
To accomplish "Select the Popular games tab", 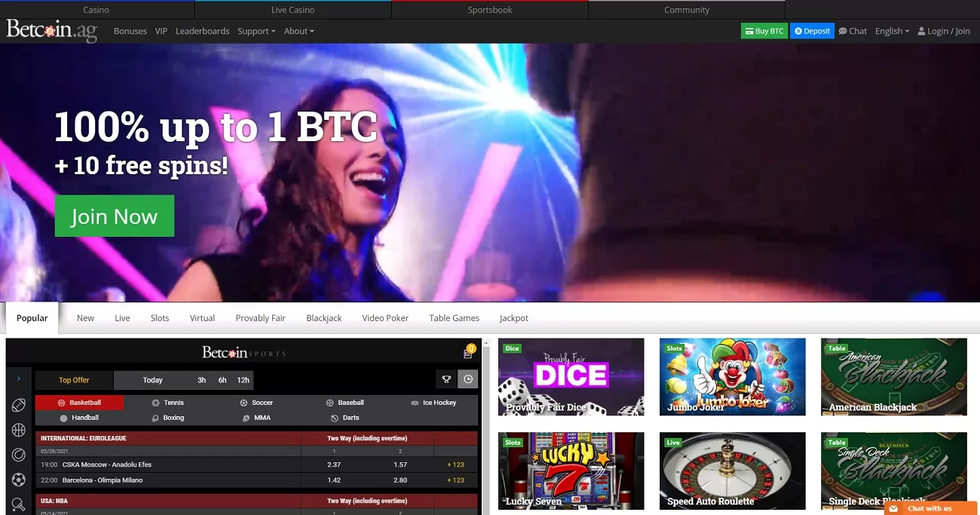I will 32,318.
